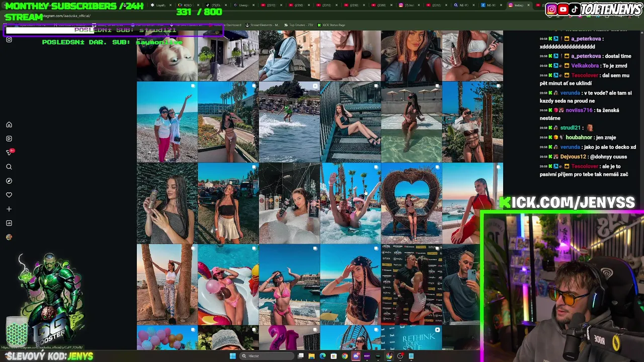Open the pink bikini by the sea post
The height and width of the screenshot is (362, 644).
click(x=289, y=285)
